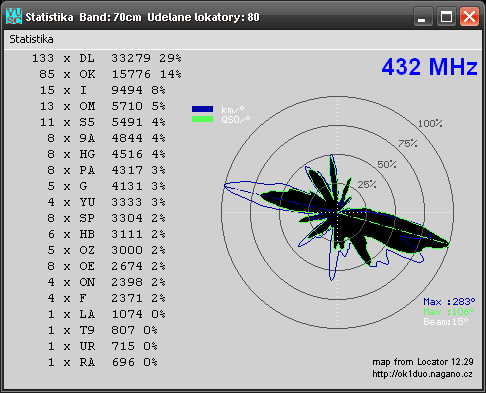This screenshot has width=486, height=393.
Task: Select the OK row showing 15776 points
Action: click(110, 74)
